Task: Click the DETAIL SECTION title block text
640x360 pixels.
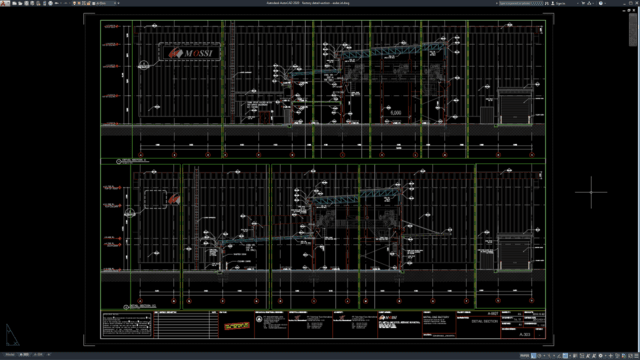Action: click(x=484, y=321)
